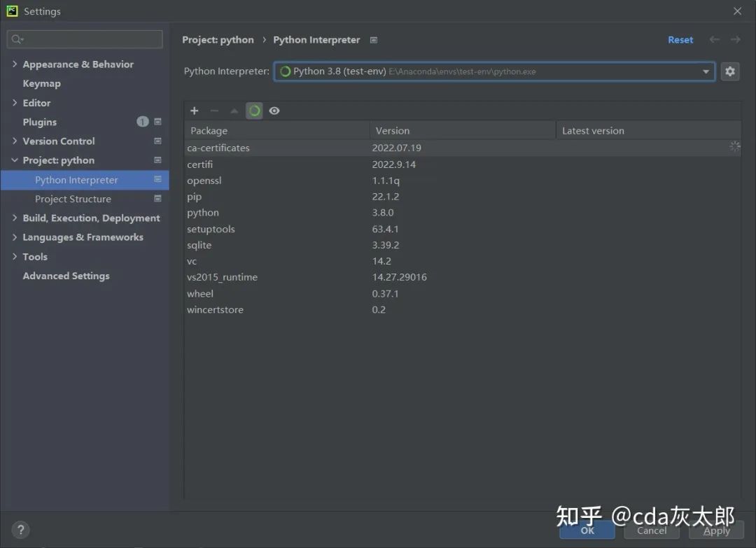This screenshot has height=548, width=756.
Task: Select the pip package row
Action: click(x=463, y=197)
